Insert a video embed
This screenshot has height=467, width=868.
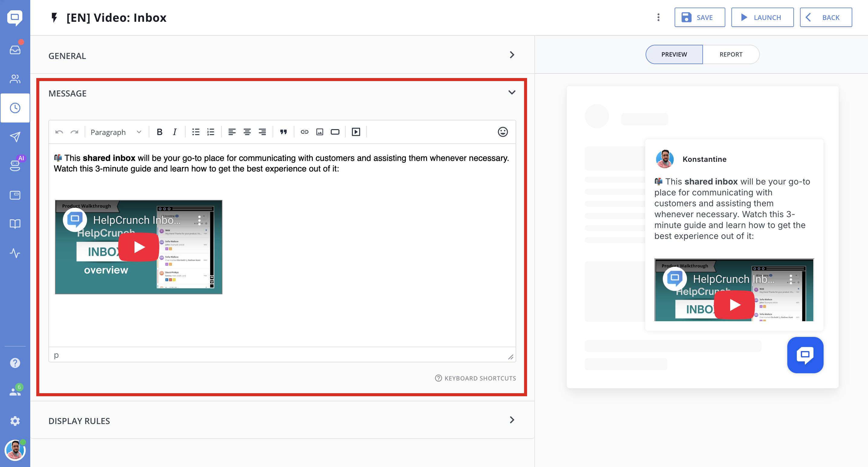point(356,132)
